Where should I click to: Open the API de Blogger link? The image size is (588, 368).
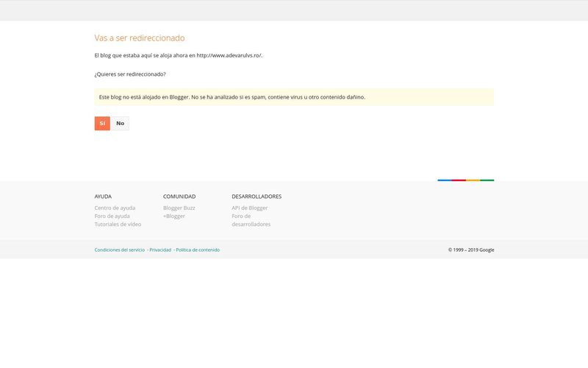coord(250,208)
